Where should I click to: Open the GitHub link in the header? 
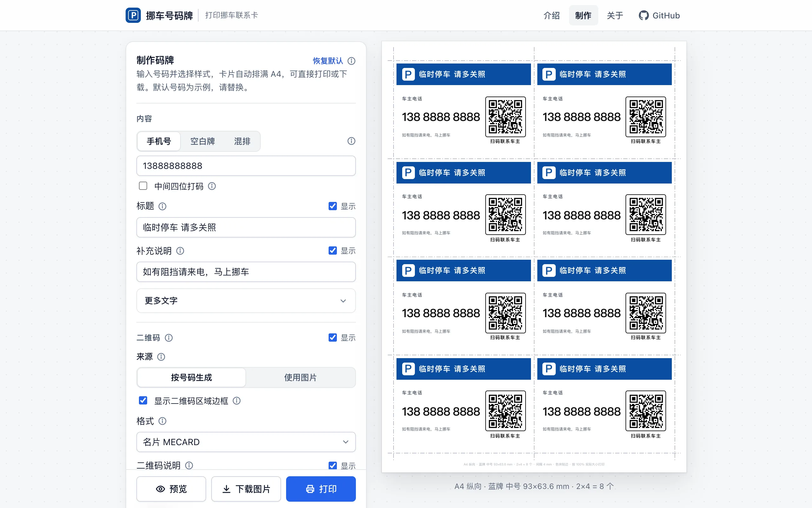click(659, 16)
